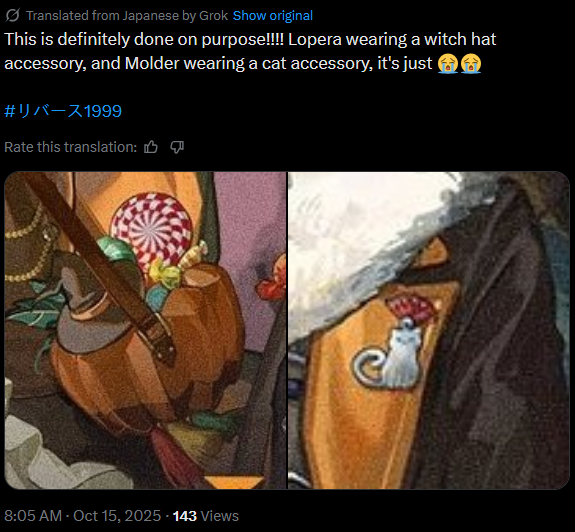Screen dimensions: 575x532
Task: Click the brown strap buckle in left image
Action: (x=161, y=341)
